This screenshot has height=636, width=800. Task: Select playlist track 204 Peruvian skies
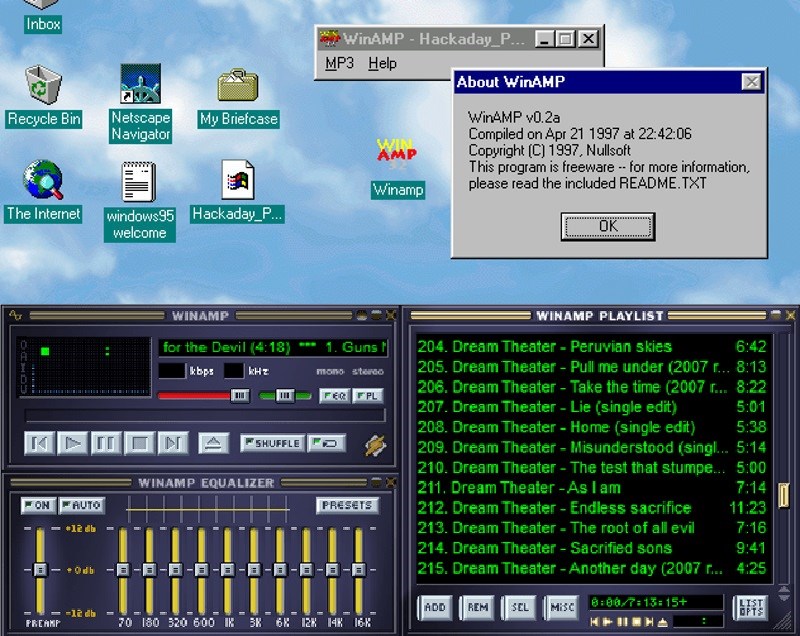[592, 347]
